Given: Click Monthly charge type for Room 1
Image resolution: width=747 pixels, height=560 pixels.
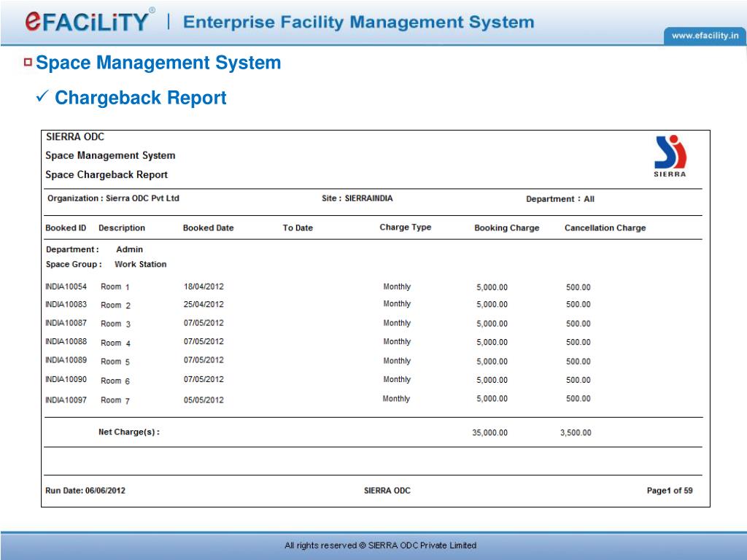Looking at the screenshot, I should point(397,287).
